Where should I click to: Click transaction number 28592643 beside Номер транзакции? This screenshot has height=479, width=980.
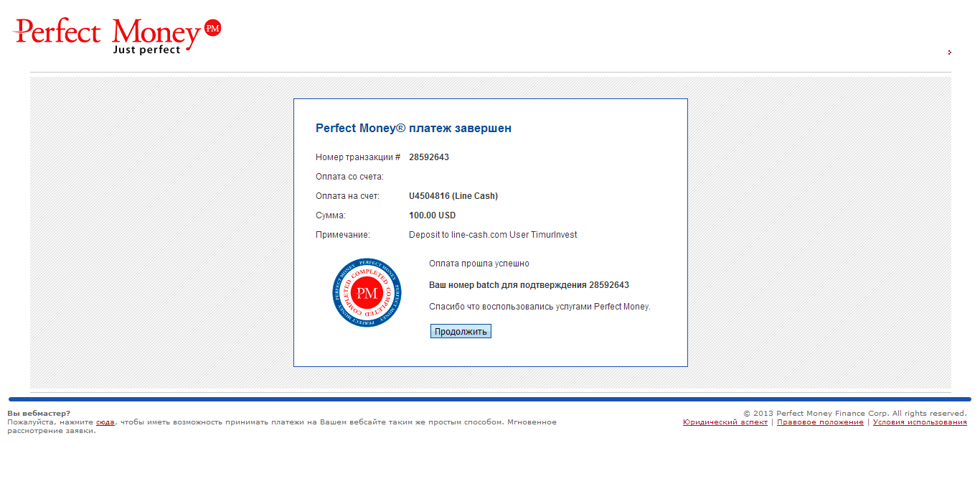click(429, 157)
